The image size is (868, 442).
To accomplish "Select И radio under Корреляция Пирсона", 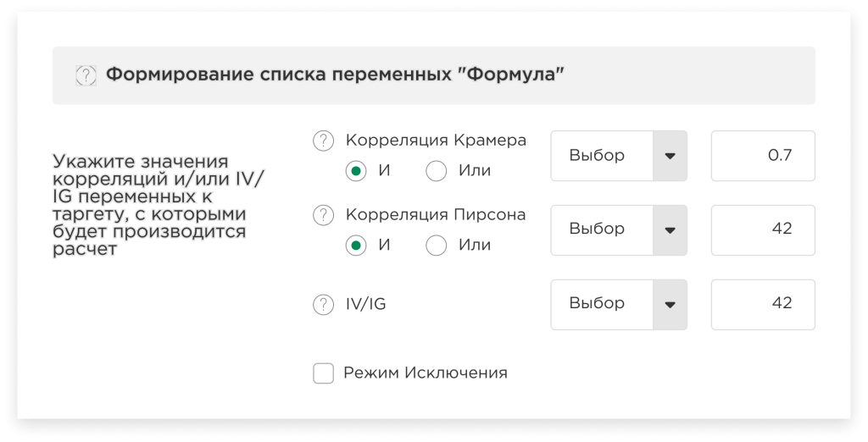I will [356, 245].
